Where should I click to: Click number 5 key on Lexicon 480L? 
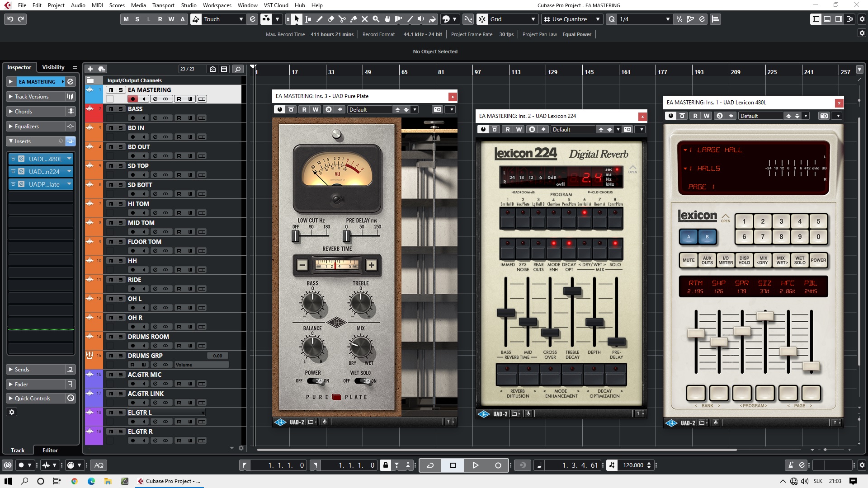tap(818, 221)
